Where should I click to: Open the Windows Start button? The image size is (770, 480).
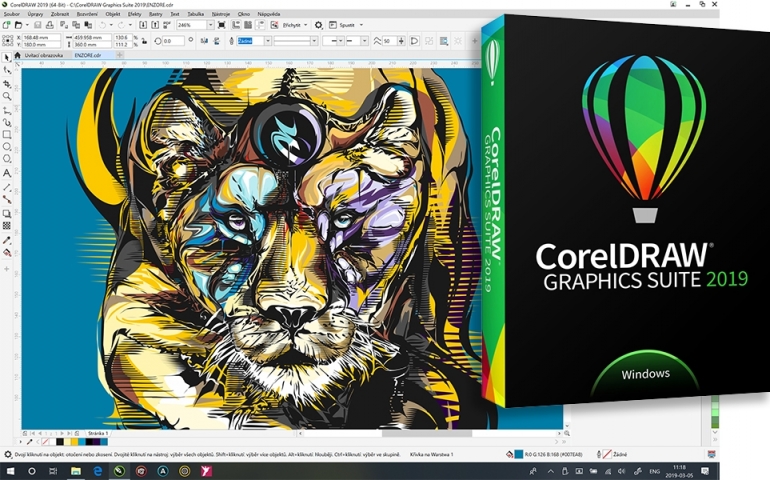(10, 471)
